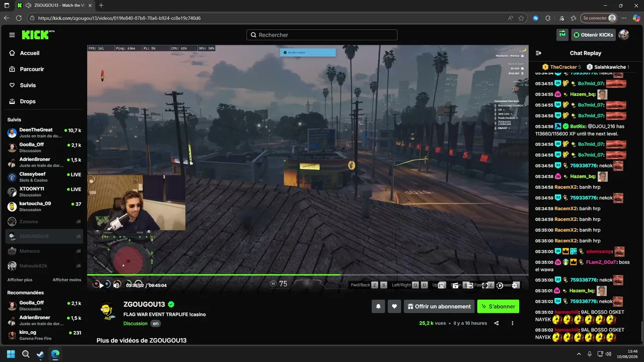The width and height of the screenshot is (644, 362).
Task: Collapse the Chat Replay panel
Action: [x=538, y=53]
